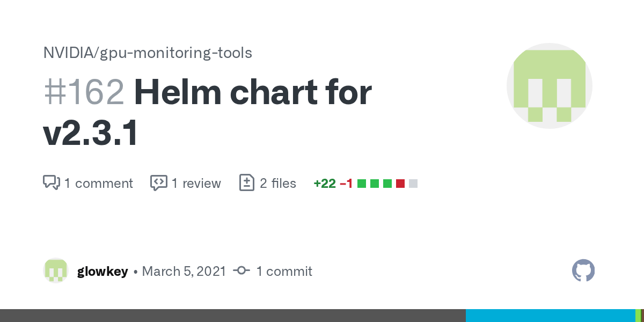The height and width of the screenshot is (322, 644).
Task: Click the 1 review label
Action: pyautogui.click(x=196, y=184)
